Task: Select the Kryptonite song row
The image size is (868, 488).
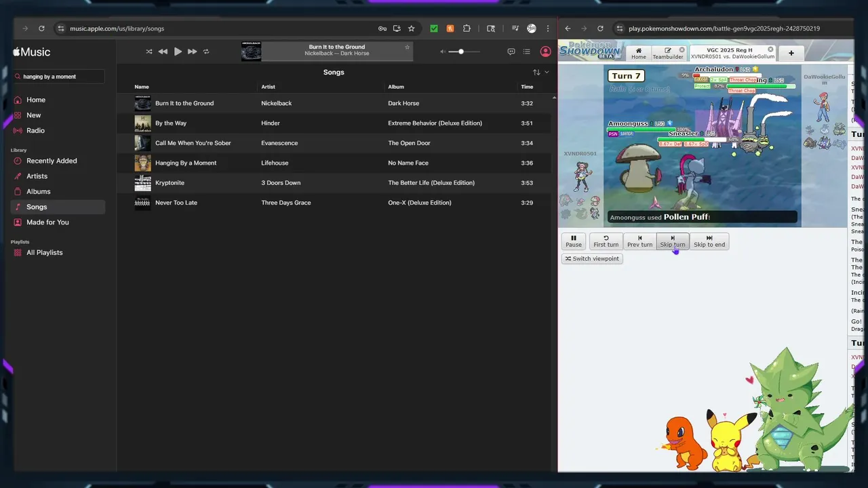Action: [335, 183]
